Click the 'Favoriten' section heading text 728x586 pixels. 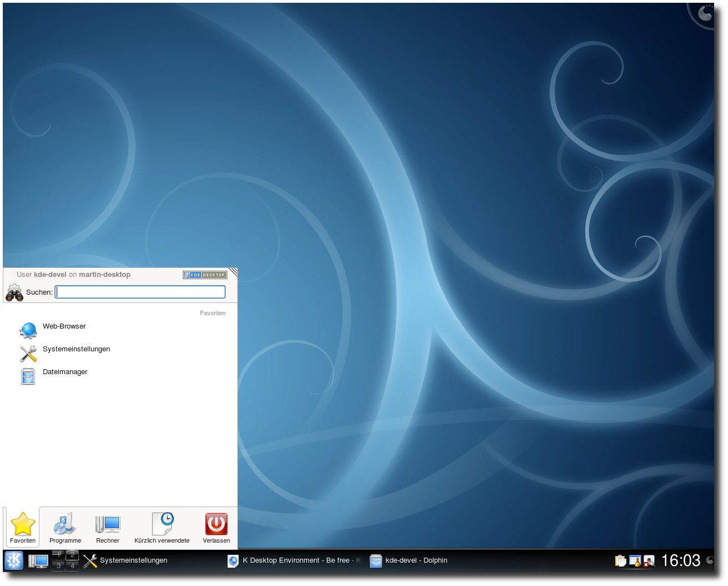(213, 313)
